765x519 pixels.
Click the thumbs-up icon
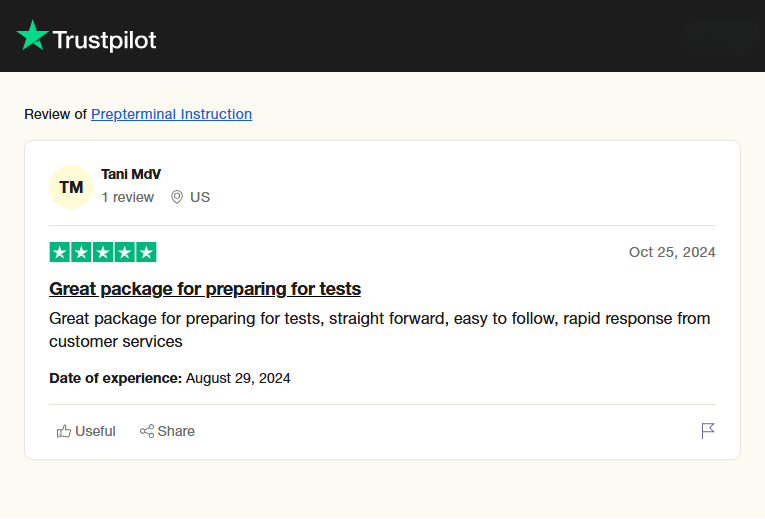point(64,431)
